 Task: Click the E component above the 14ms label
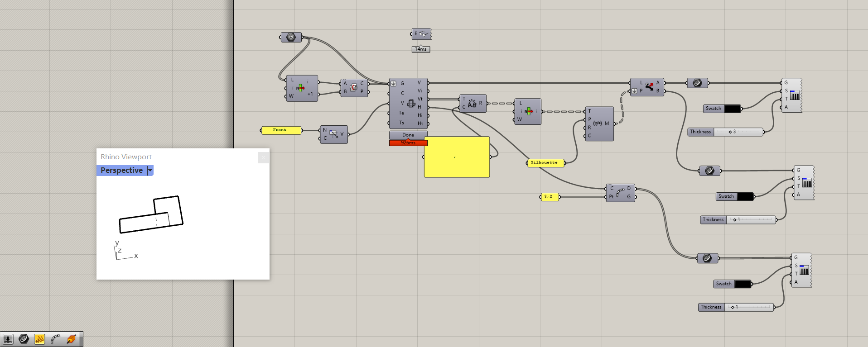click(x=421, y=34)
